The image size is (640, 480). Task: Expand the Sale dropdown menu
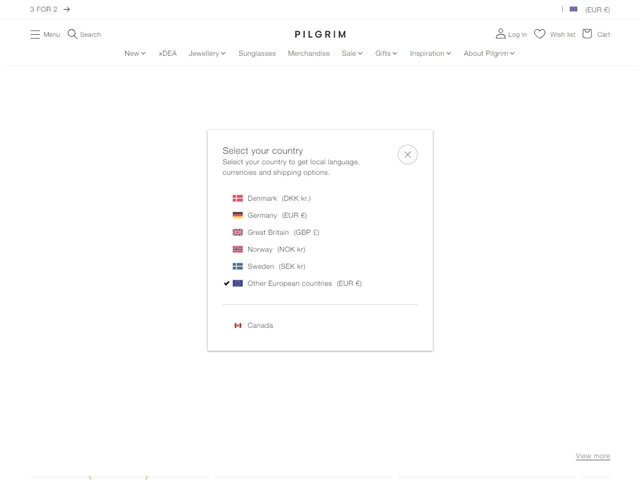pyautogui.click(x=352, y=53)
